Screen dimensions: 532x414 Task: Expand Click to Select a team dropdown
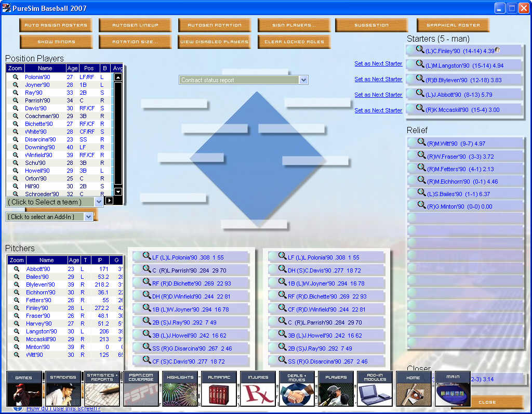tap(98, 202)
